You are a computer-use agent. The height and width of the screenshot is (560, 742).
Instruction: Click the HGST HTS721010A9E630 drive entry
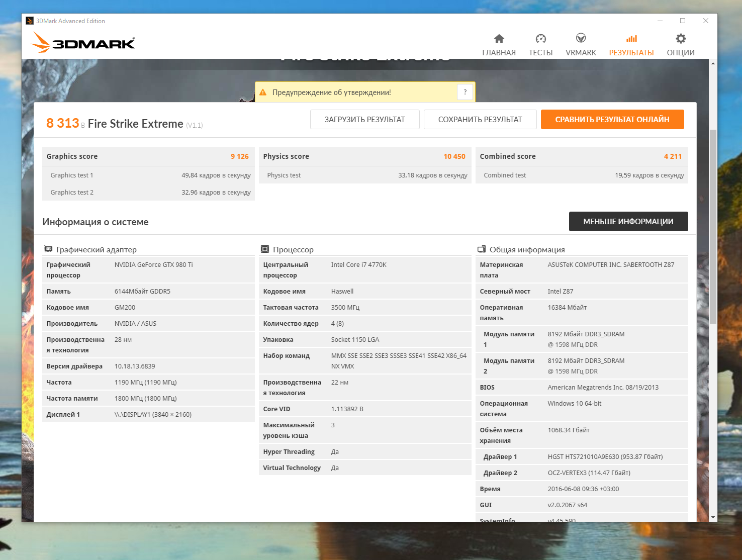(605, 457)
